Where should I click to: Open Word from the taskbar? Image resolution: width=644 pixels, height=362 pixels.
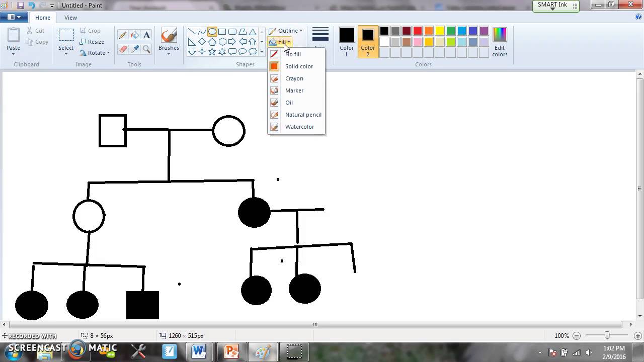(199, 351)
